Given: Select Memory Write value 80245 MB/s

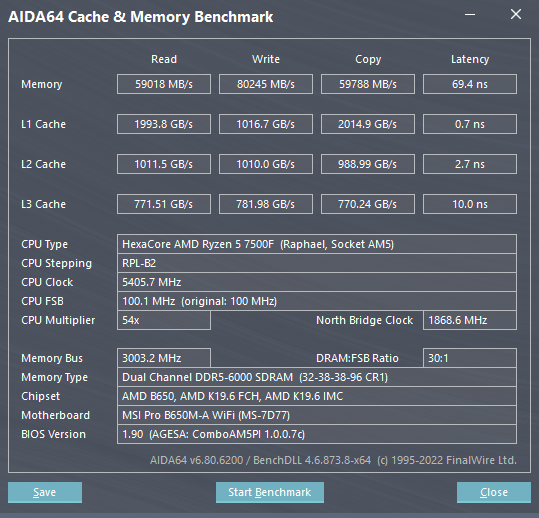Looking at the screenshot, I should [266, 84].
